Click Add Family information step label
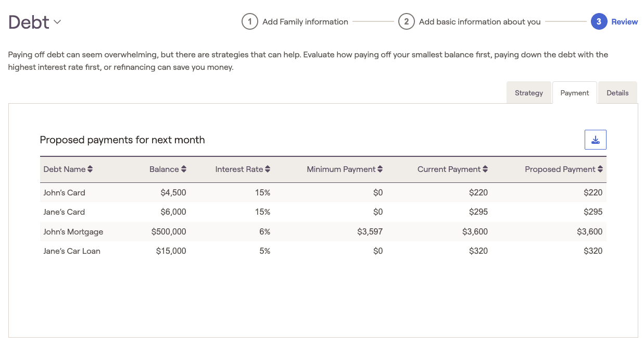This screenshot has height=345, width=644. pyautogui.click(x=306, y=22)
